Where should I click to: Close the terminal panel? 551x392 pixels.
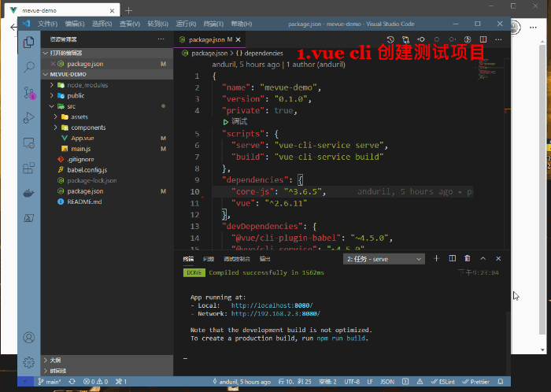498,258
